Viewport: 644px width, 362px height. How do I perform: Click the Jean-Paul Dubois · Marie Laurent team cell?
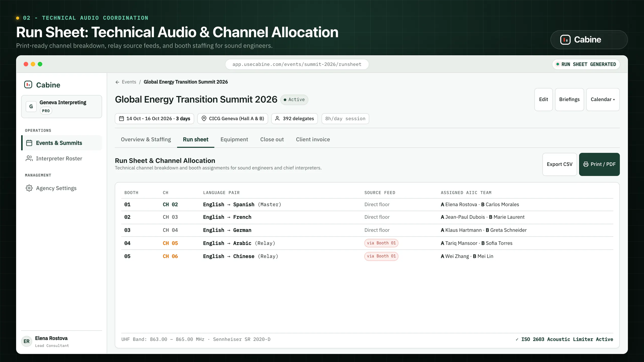[x=482, y=217]
